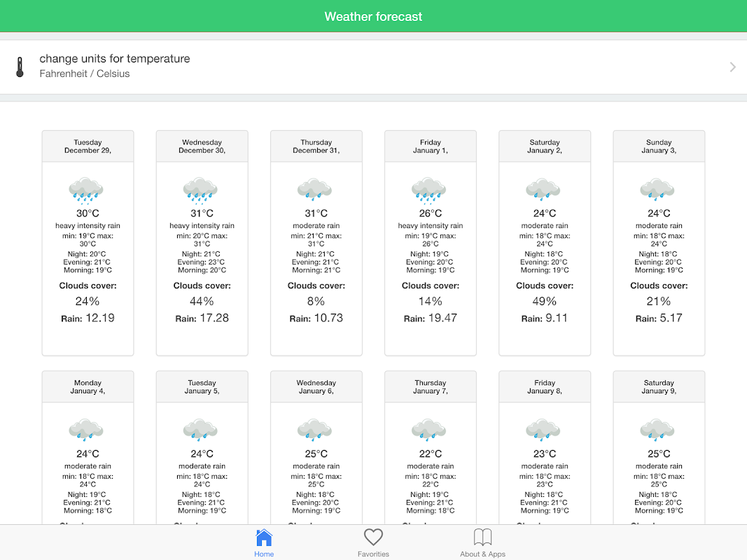This screenshot has height=560, width=747.
Task: Tap the Rain: 5.17 value
Action: (x=659, y=318)
